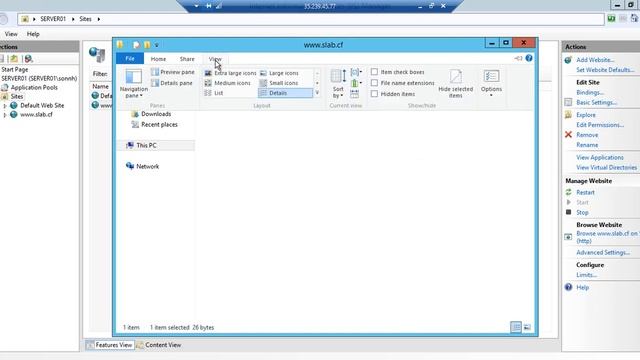
Task: Click Size all columns to fit icon
Action: [354, 94]
